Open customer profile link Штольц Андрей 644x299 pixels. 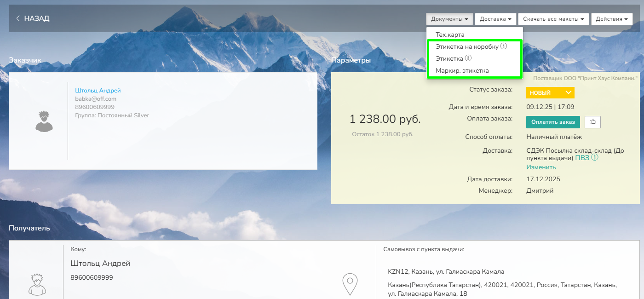pyautogui.click(x=98, y=91)
